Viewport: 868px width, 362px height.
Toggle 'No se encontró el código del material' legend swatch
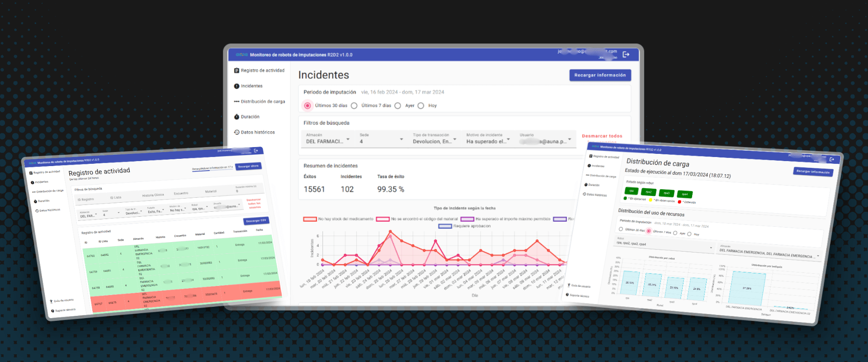coord(382,219)
